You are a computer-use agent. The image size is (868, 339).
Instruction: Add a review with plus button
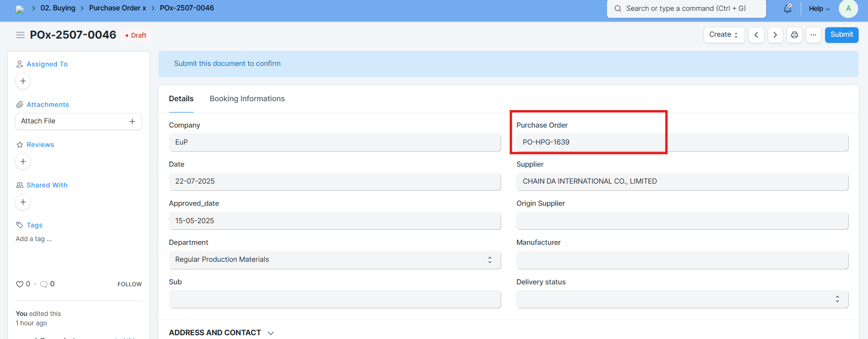(x=23, y=161)
